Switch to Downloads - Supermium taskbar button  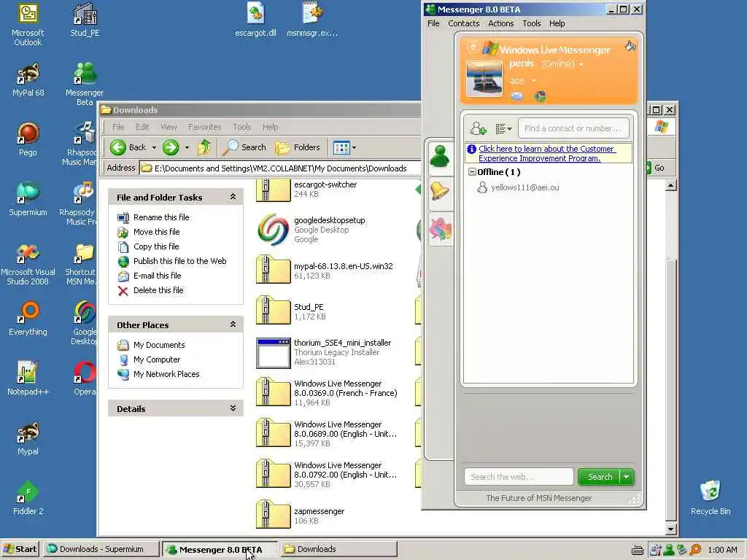101,549
